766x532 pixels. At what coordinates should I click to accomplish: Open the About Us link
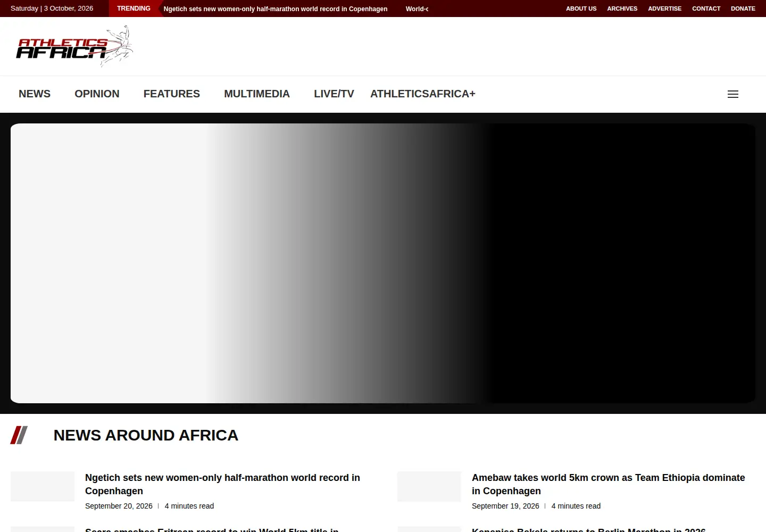pos(581,9)
